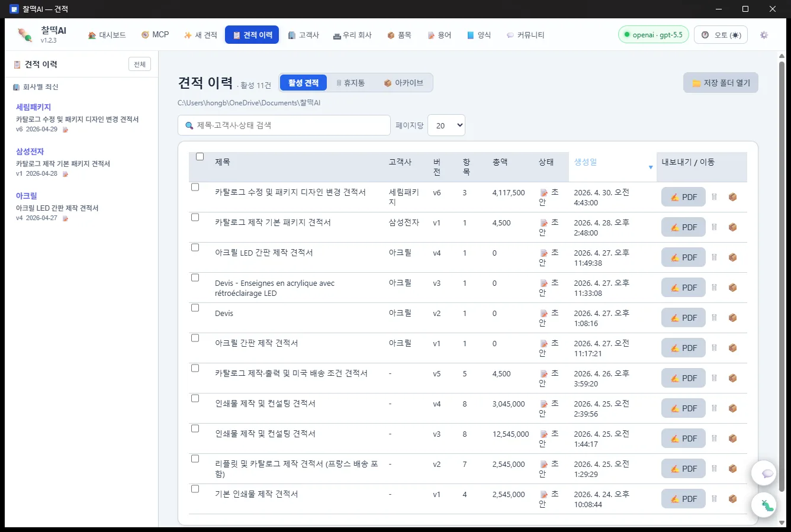Image resolution: width=791 pixels, height=532 pixels.
Task: Open the floating chat bubble button
Action: tap(764, 473)
